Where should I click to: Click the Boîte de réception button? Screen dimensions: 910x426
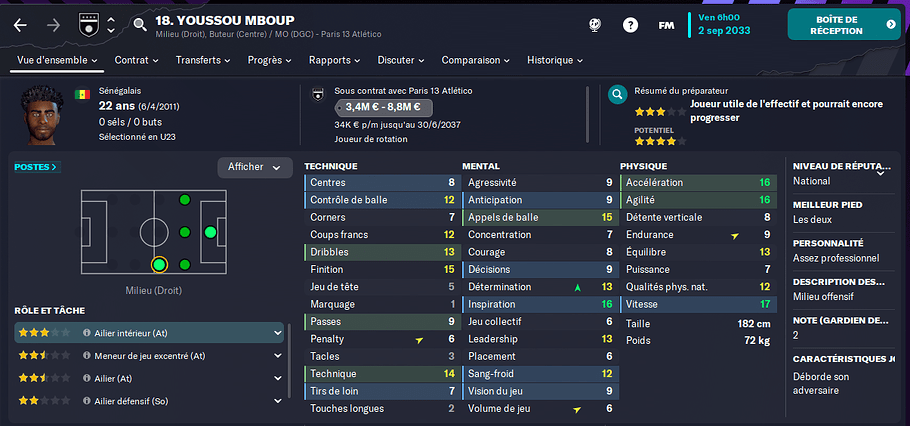(844, 24)
